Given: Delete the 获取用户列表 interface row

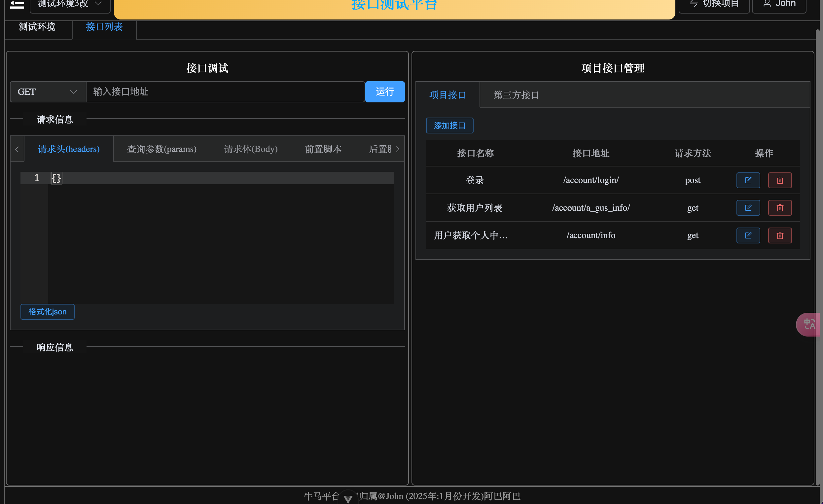Looking at the screenshot, I should click(x=780, y=208).
